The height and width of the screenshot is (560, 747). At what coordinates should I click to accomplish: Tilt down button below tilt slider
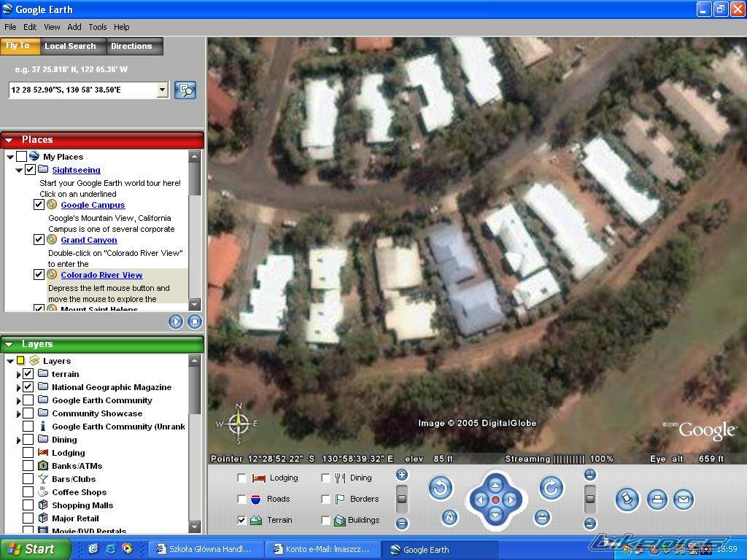point(589,524)
